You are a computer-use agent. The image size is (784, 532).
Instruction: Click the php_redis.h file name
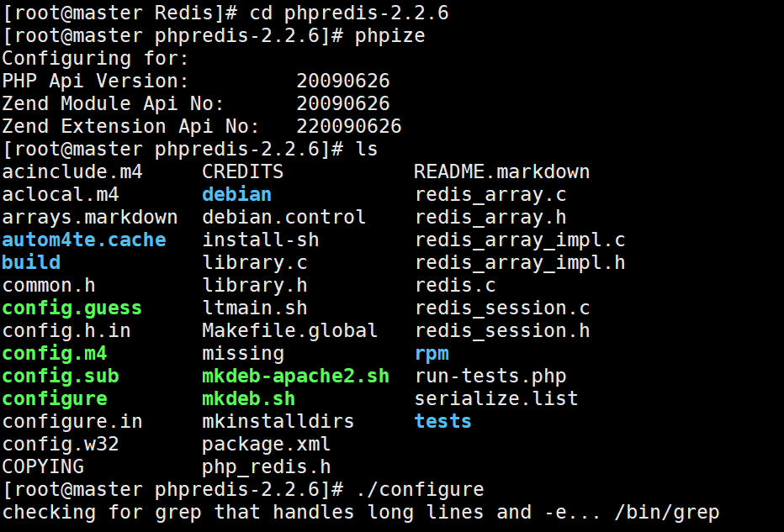[266, 467]
